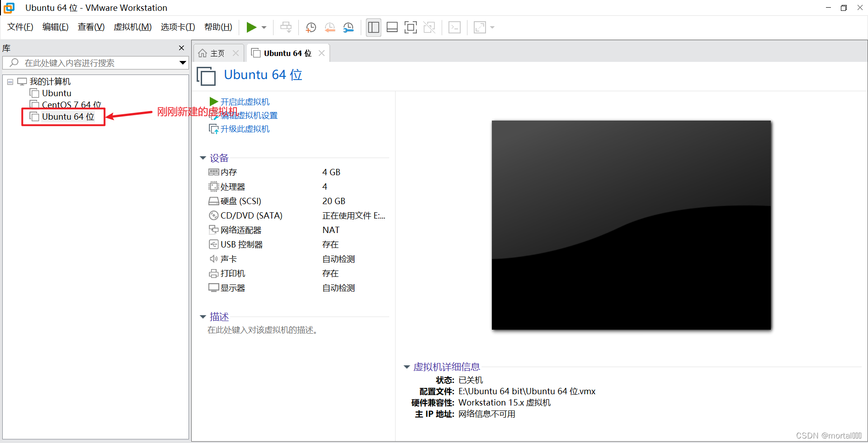Click the green power-on play toolbar button
The height and width of the screenshot is (443, 868).
(x=251, y=28)
